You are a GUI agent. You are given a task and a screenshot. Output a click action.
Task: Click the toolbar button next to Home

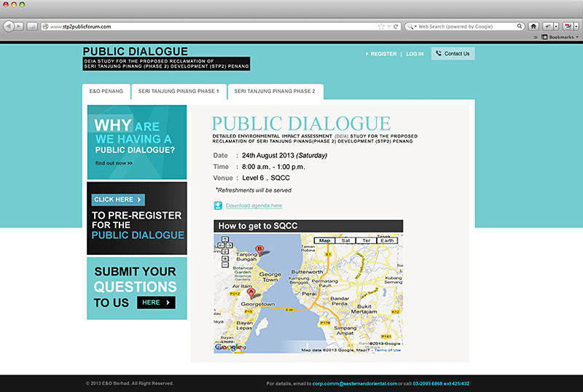click(x=548, y=26)
